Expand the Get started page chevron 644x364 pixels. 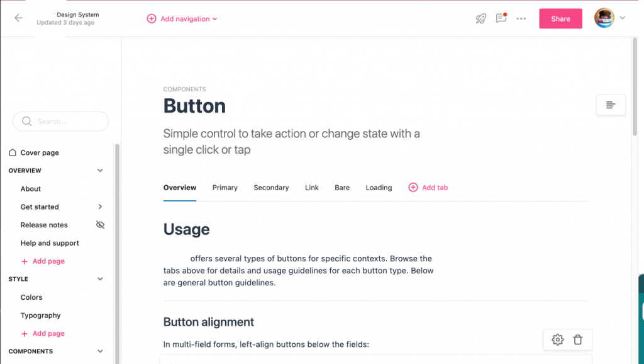(100, 207)
